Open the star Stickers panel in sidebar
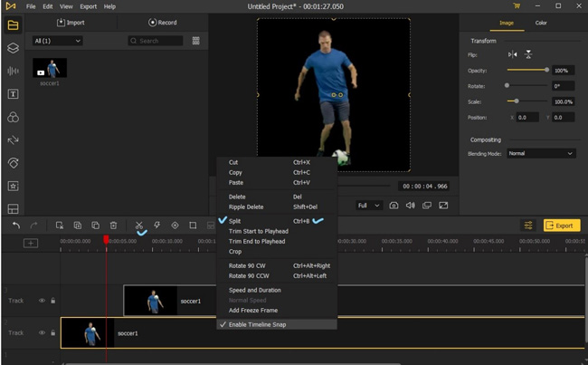 click(x=13, y=186)
